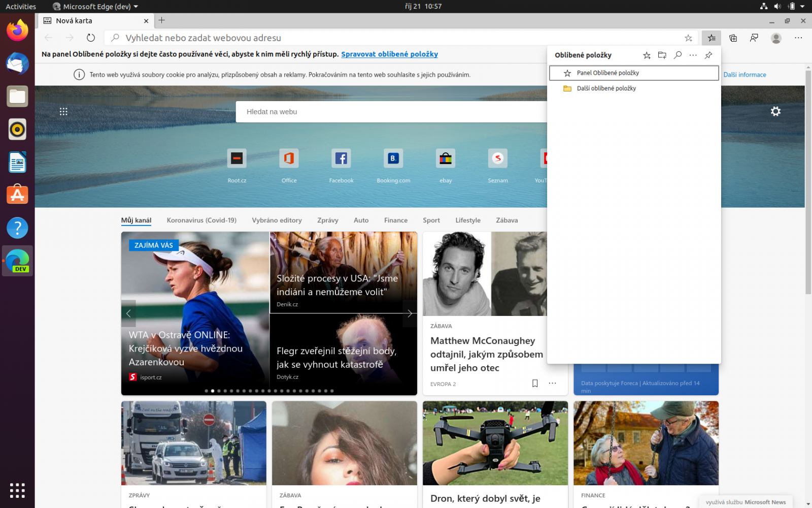Open browser settings via ellipsis menu
Image resolution: width=812 pixels, height=508 pixels.
pos(798,38)
